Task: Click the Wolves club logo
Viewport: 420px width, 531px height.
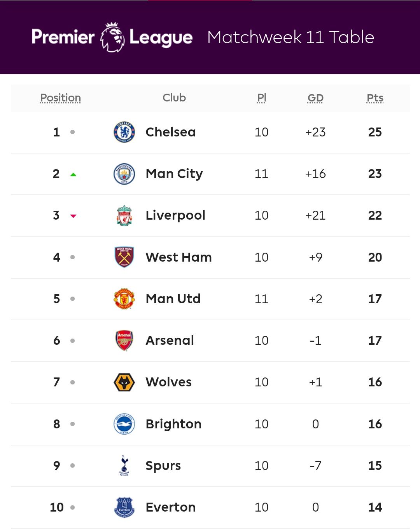Action: point(124,382)
